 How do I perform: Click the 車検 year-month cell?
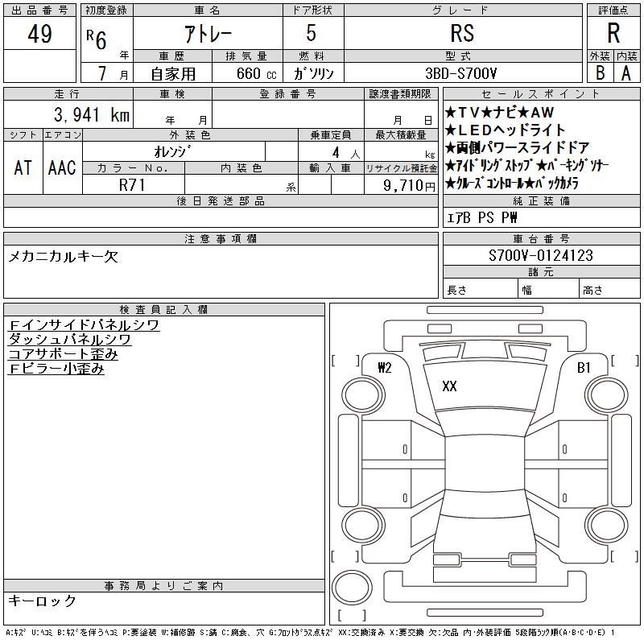tap(173, 114)
